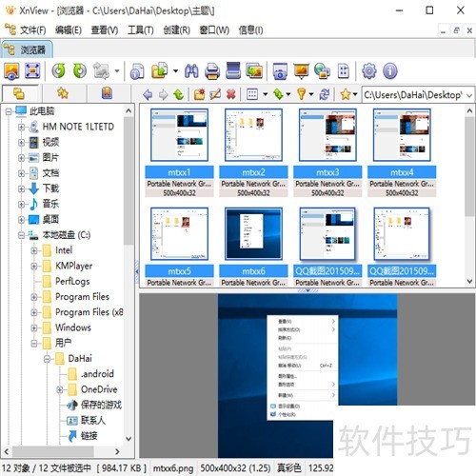Image resolution: width=476 pixels, height=476 pixels.
Task: Expand the OneDrive folder node
Action: point(60,389)
